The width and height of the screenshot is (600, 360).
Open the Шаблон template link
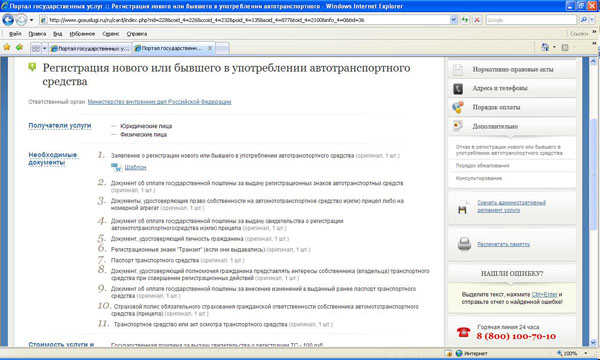[135, 168]
